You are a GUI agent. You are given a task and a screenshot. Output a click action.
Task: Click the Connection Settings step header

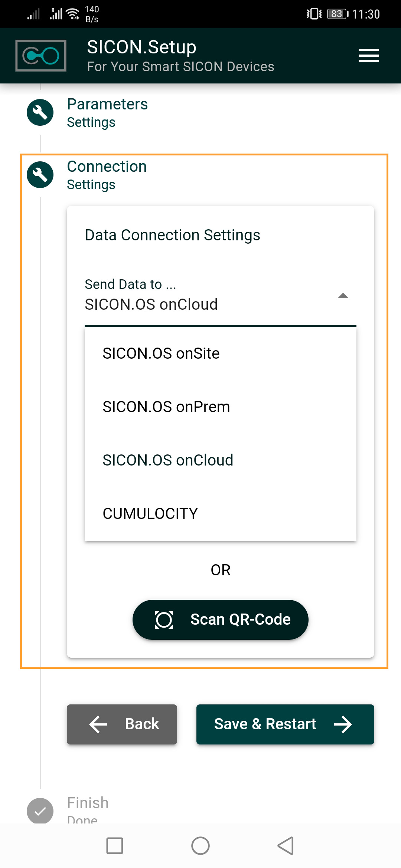click(107, 175)
